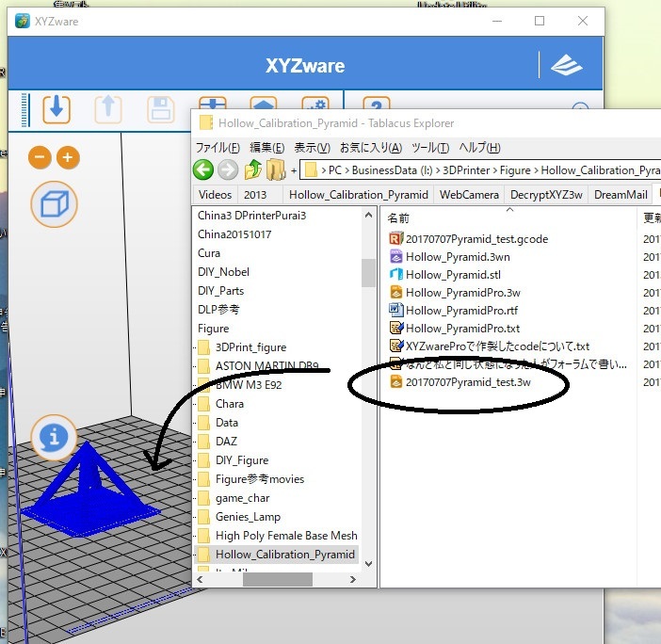Select 20170707Pyramid_test.3w file

point(468,382)
